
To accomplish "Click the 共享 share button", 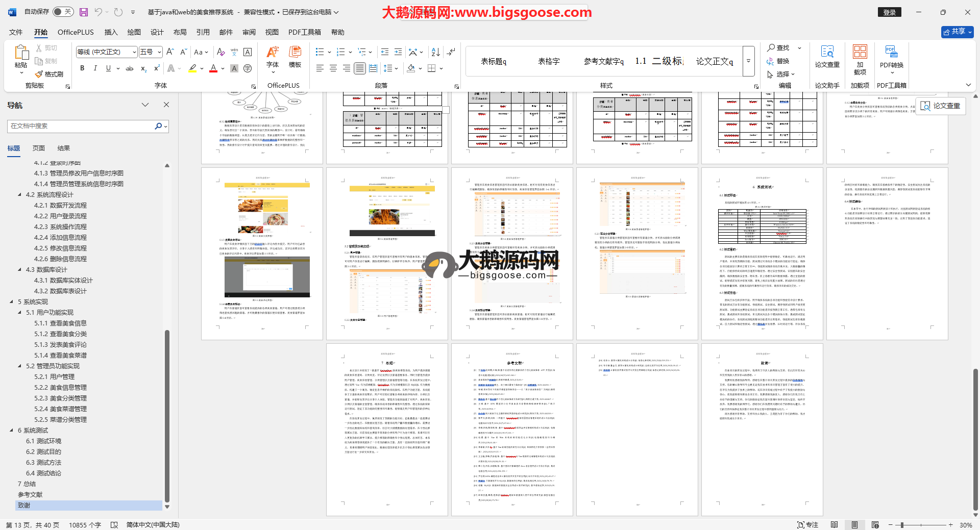I will click(x=957, y=32).
